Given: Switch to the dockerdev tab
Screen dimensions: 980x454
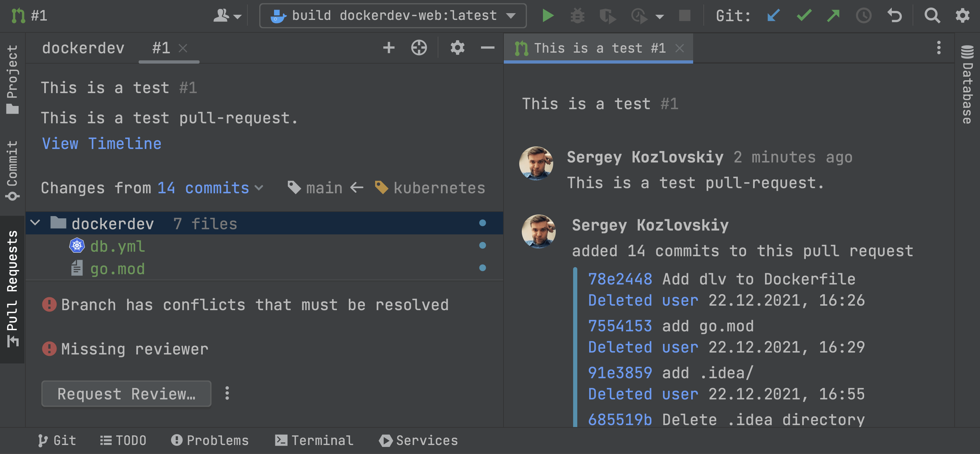Looking at the screenshot, I should [x=83, y=48].
